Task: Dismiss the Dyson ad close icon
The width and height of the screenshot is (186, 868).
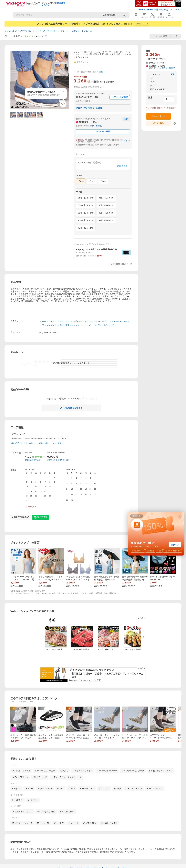Action: click(144, 668)
